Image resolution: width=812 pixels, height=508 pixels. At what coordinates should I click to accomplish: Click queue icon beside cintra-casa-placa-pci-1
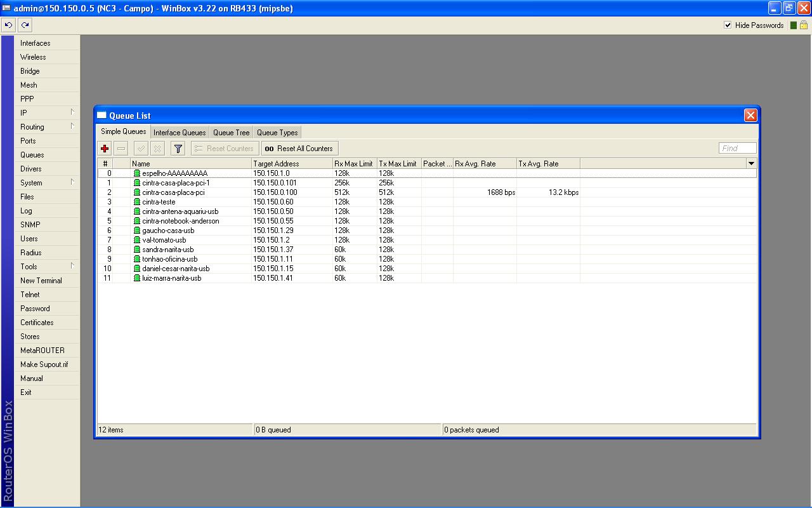136,183
